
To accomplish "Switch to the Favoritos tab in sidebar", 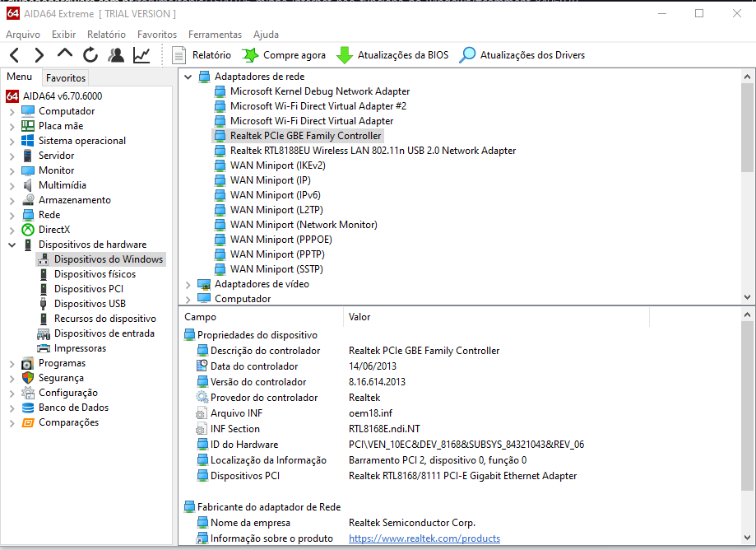I will tap(66, 77).
